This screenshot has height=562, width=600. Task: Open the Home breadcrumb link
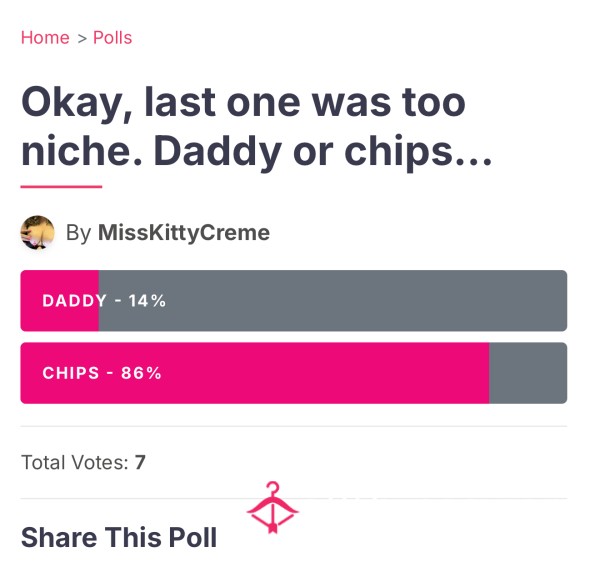click(x=45, y=38)
